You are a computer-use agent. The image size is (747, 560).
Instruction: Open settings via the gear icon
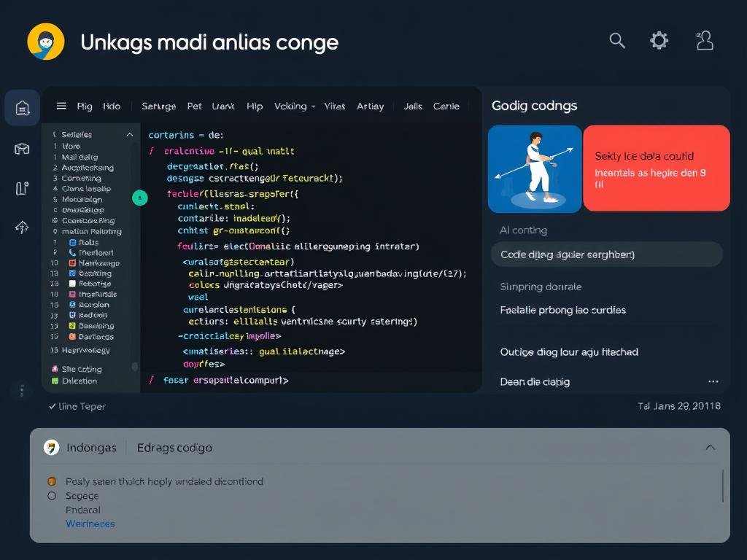659,41
